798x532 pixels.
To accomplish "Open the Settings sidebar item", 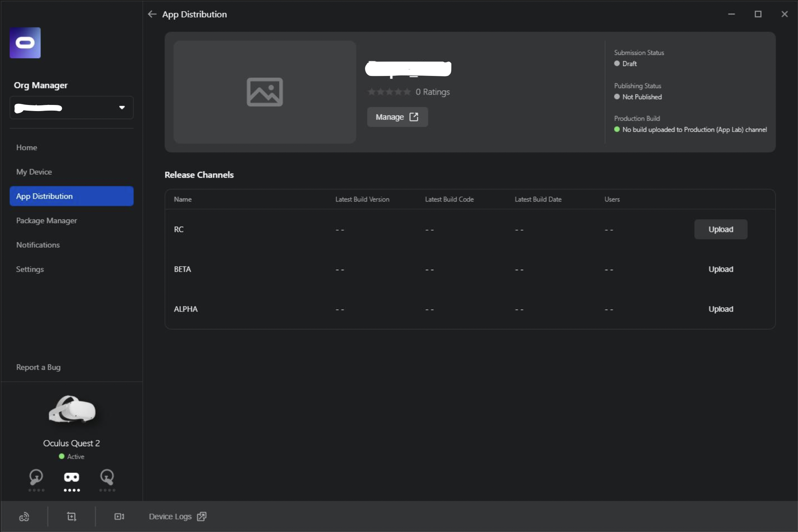I will click(x=30, y=269).
